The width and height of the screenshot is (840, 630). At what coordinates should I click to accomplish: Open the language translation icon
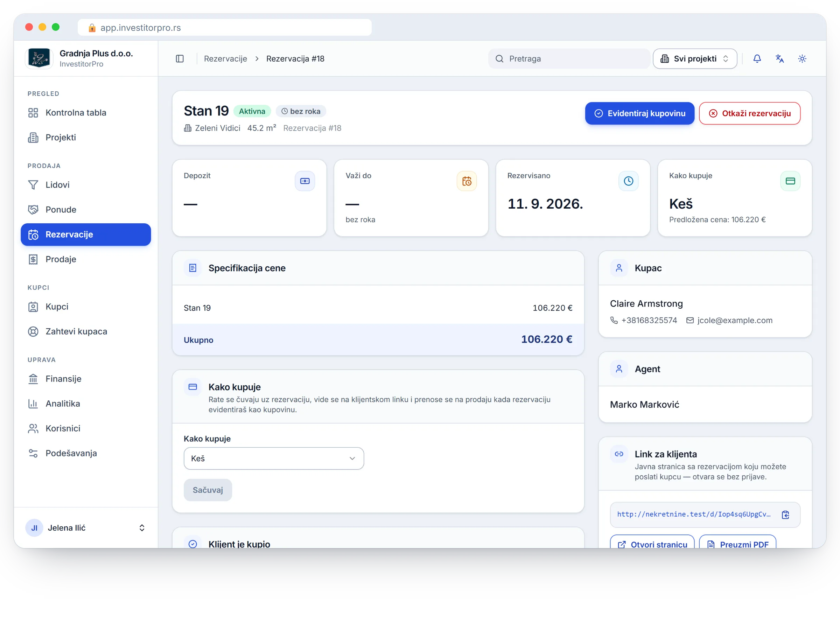pos(779,58)
